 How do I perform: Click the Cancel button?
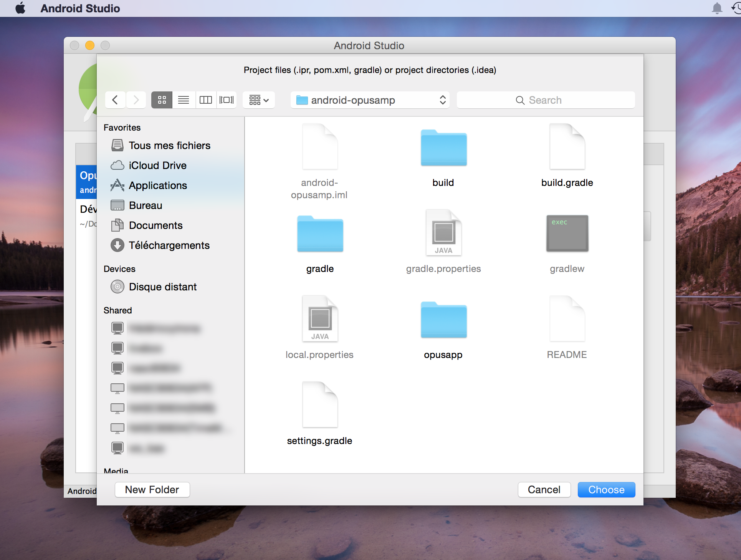(x=544, y=490)
